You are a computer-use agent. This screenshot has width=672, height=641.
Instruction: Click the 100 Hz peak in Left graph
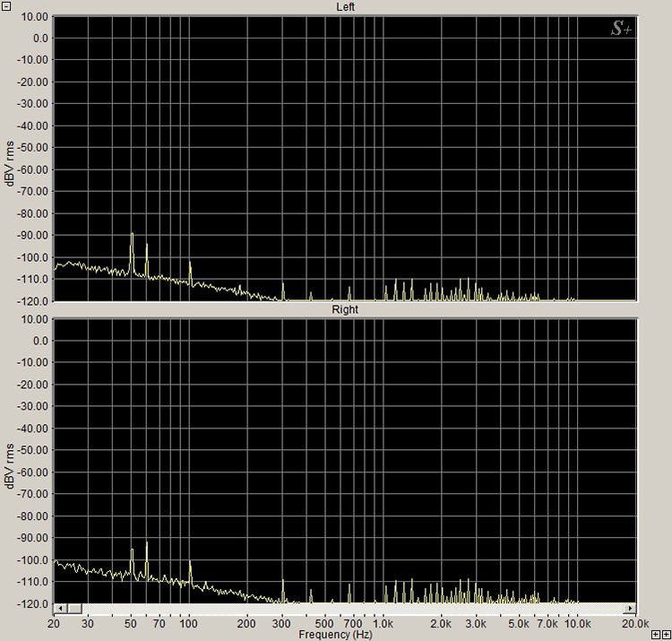click(x=190, y=264)
